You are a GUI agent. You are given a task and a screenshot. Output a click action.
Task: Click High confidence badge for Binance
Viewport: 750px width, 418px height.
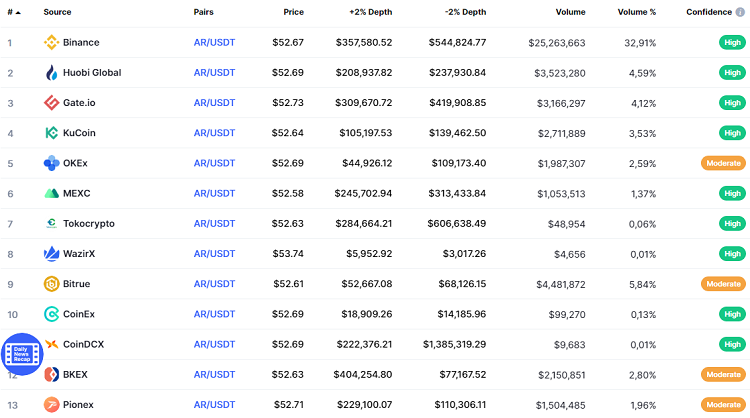(732, 43)
